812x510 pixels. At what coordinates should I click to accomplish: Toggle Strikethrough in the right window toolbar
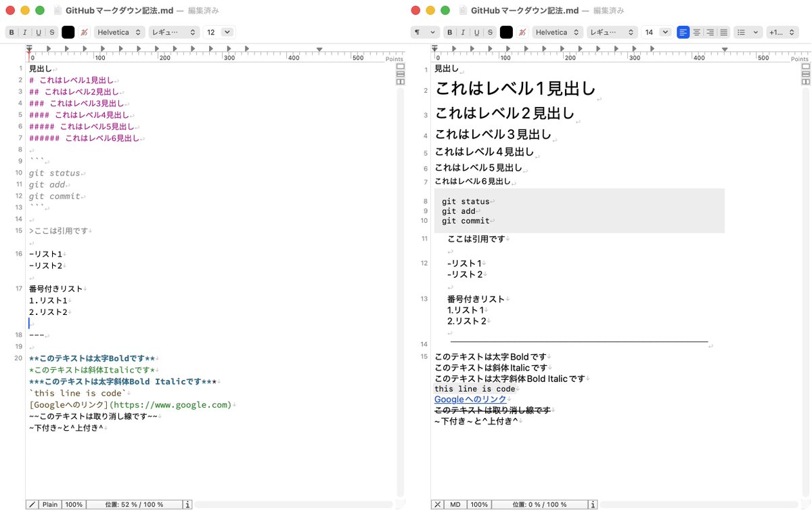coord(490,32)
